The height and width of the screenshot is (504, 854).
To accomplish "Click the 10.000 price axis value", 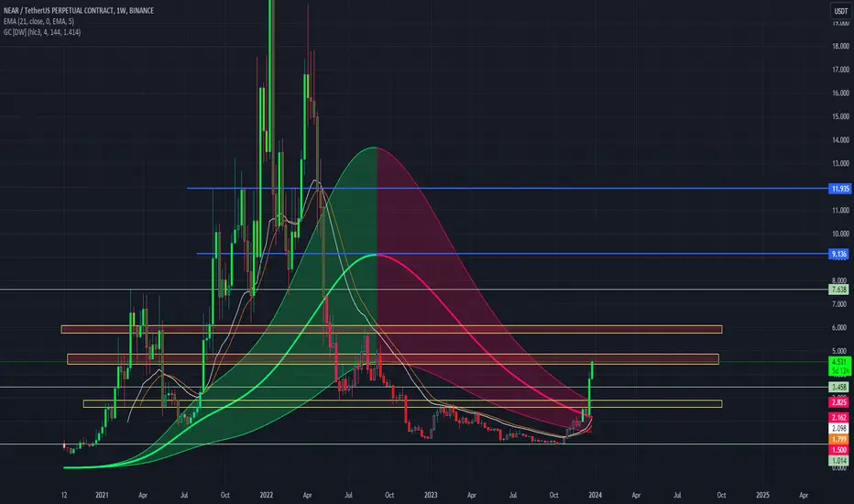I will click(840, 233).
